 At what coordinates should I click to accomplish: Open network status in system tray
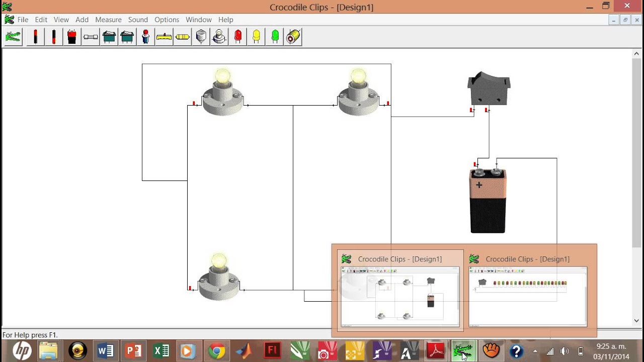click(x=550, y=351)
